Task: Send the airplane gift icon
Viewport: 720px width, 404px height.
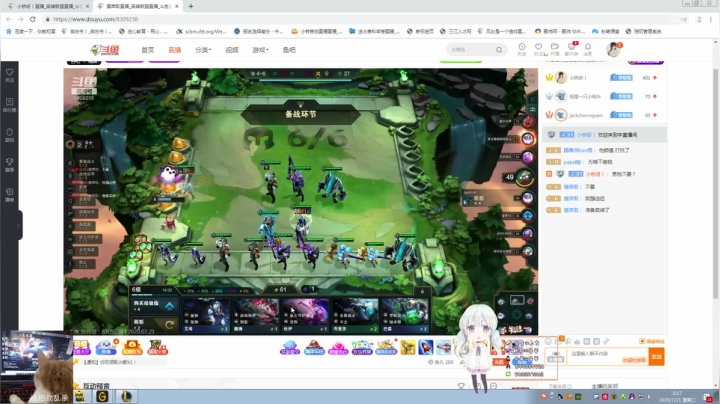Action: (x=444, y=348)
